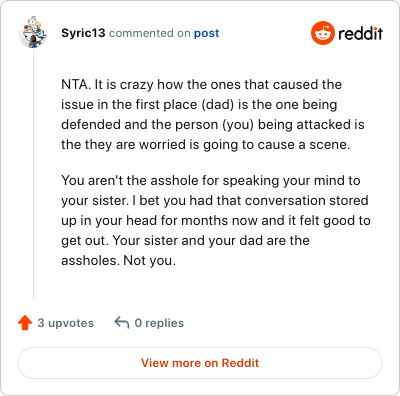Viewport: 400px width, 396px height.
Task: Click the reddit wordmark text
Action: point(360,33)
